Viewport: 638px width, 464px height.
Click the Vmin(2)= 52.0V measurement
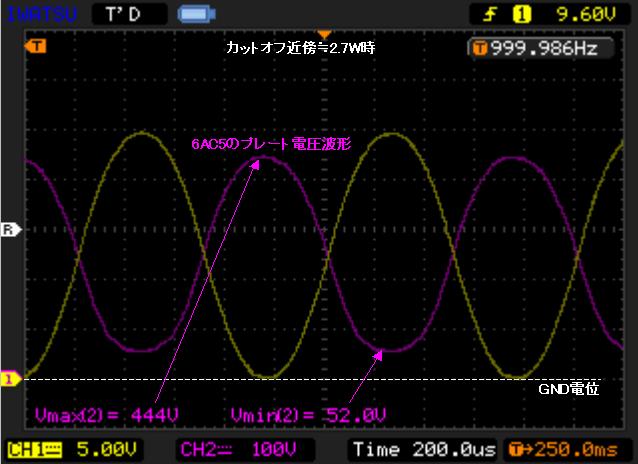[x=308, y=415]
